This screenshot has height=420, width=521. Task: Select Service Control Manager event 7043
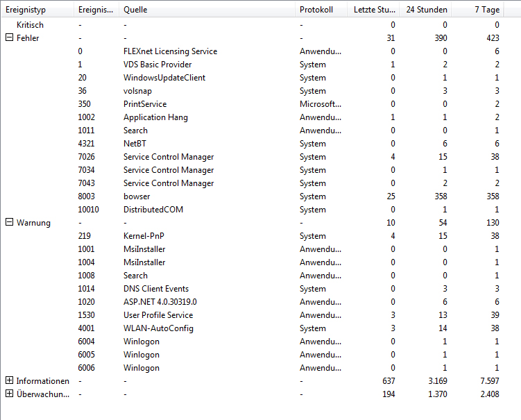(253, 183)
